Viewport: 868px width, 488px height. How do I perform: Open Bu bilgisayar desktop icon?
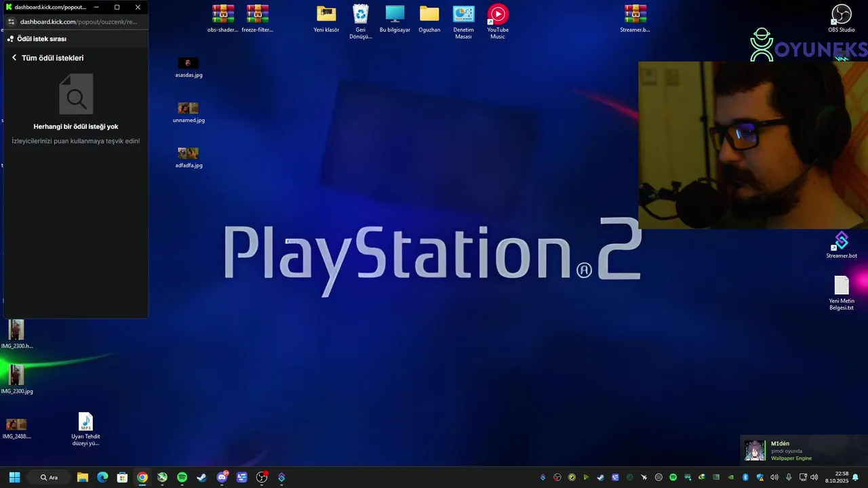coord(395,19)
